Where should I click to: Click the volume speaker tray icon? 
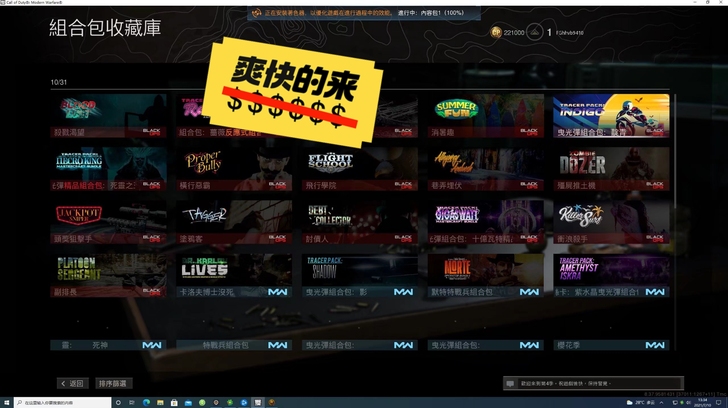coord(688,402)
